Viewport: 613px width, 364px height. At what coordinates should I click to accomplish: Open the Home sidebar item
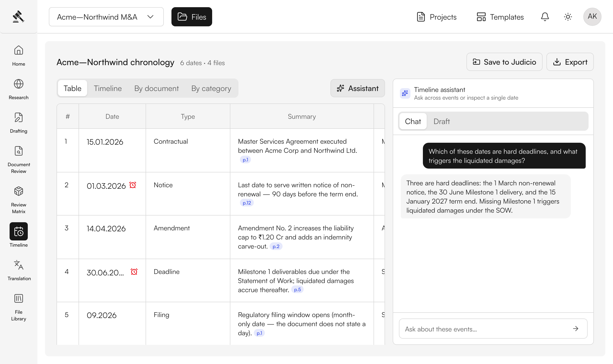point(19,56)
